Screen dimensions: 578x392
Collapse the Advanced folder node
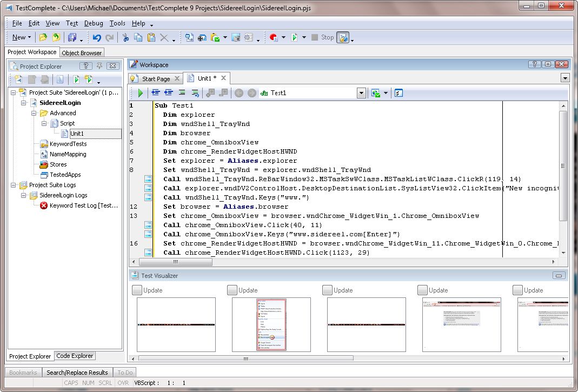pos(34,113)
